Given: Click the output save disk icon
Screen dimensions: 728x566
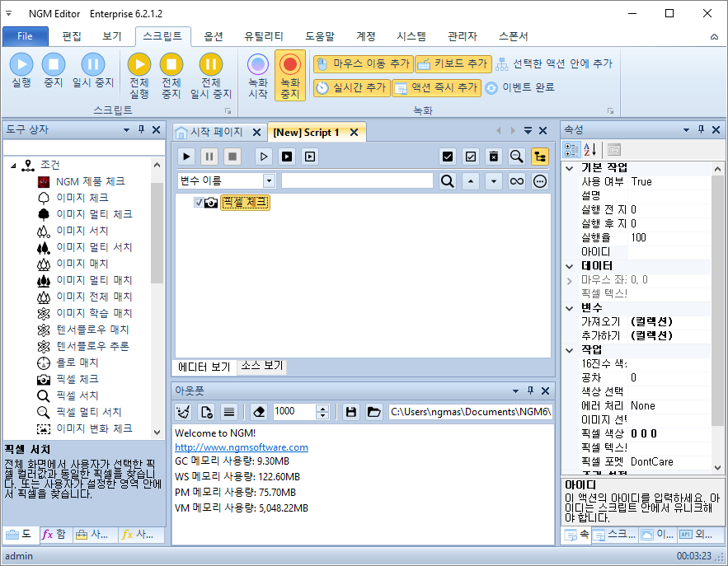Looking at the screenshot, I should tap(351, 411).
